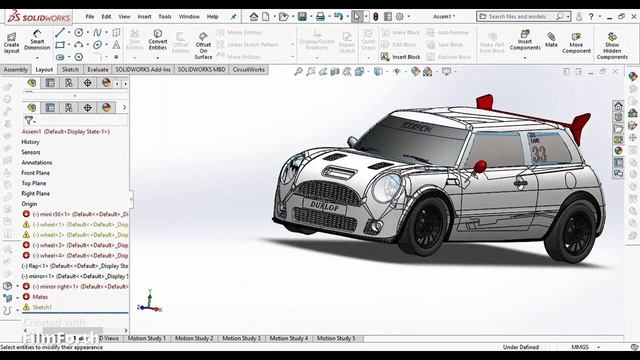Screen dimensions: 640x360
Task: Select the Circle sketch tool
Action: click(x=78, y=32)
